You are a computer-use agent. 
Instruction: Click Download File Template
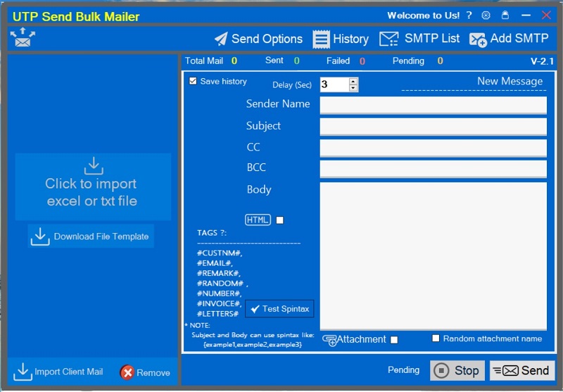[91, 236]
